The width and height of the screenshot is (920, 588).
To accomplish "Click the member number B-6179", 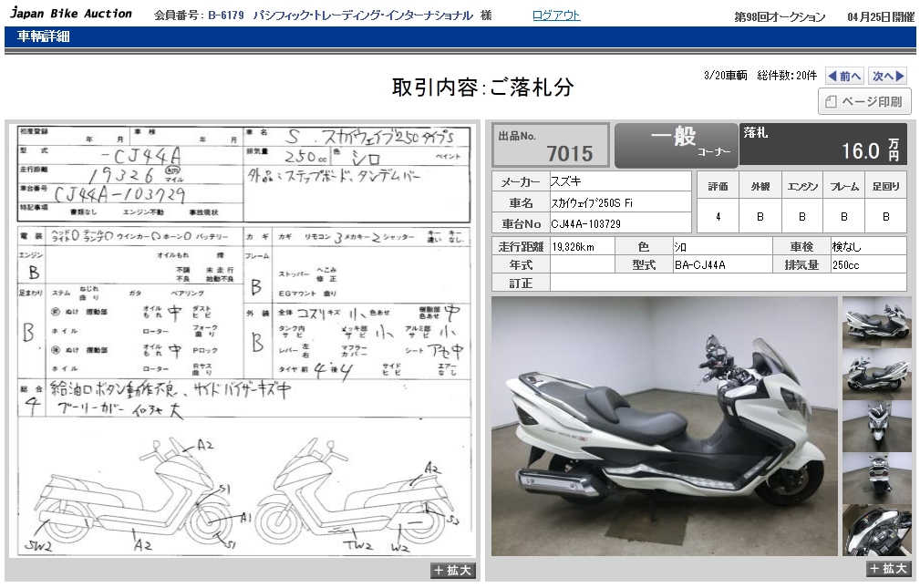I will (226, 15).
